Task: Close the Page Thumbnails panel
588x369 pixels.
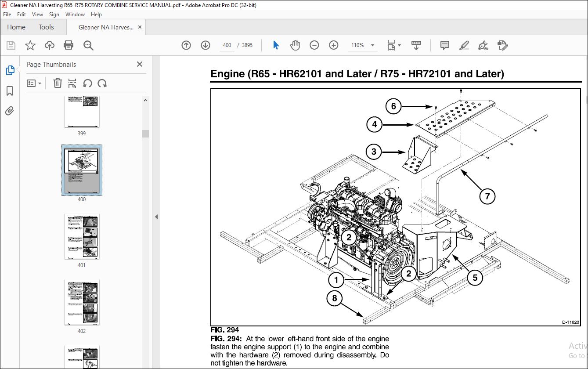Action: click(x=140, y=64)
